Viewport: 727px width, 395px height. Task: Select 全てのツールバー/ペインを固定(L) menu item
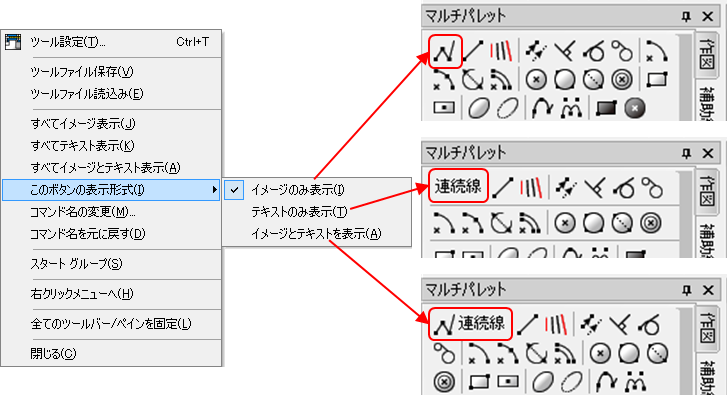pos(111,324)
